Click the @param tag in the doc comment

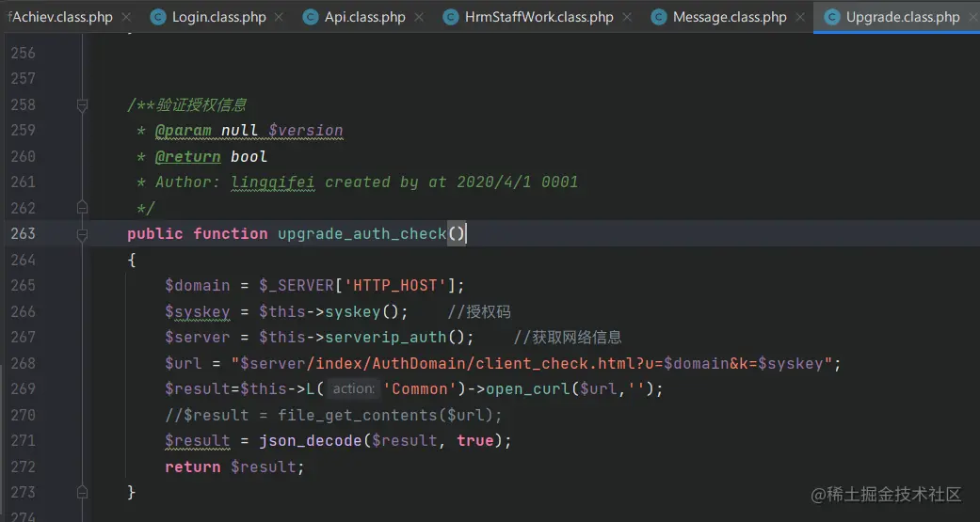pyautogui.click(x=184, y=131)
